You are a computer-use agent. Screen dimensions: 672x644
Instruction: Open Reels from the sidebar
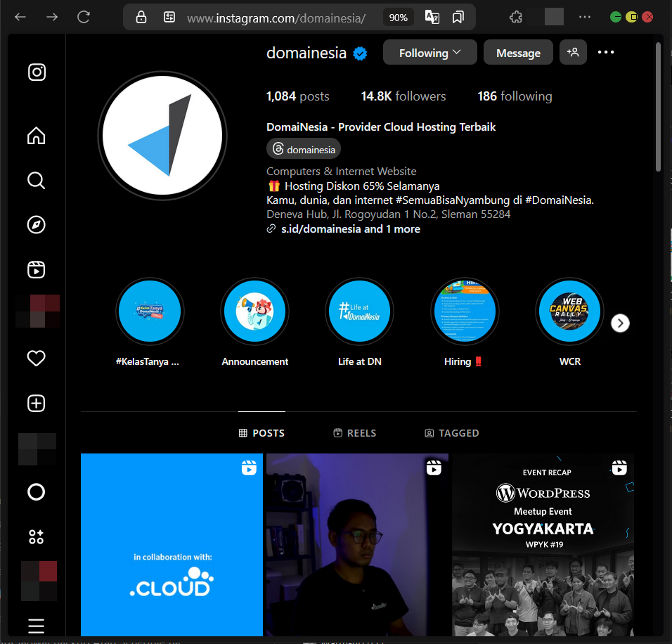(37, 270)
